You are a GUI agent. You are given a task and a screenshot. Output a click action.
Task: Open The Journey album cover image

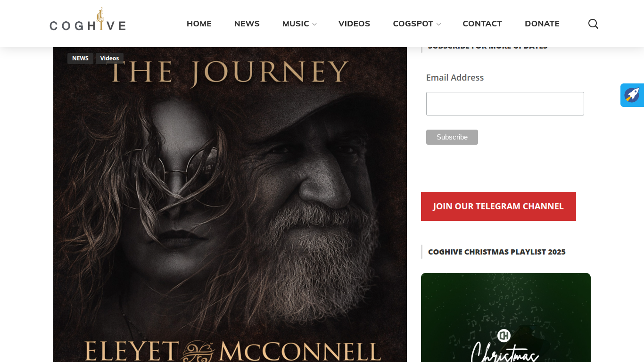[x=230, y=205]
